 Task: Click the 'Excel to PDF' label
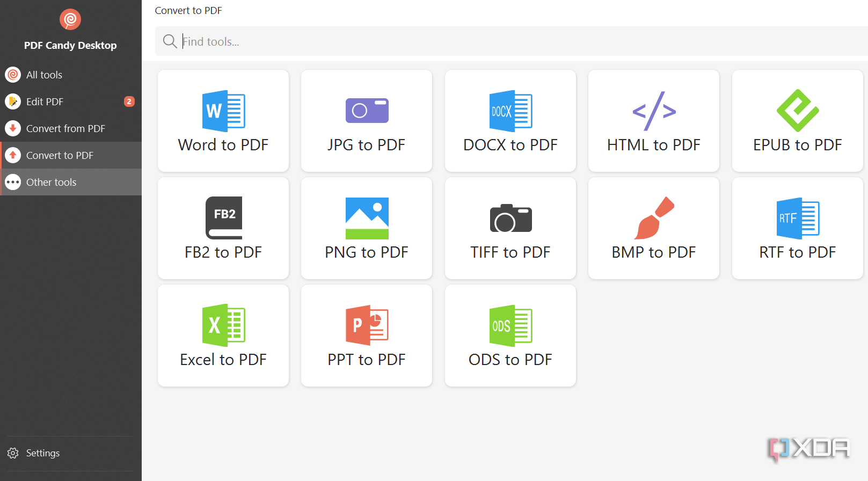[x=223, y=360]
